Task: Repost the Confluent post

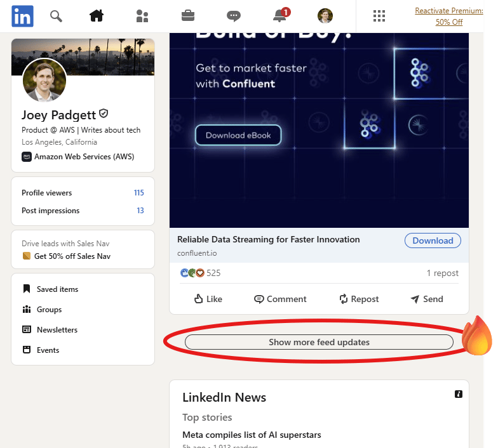Action: pyautogui.click(x=359, y=299)
